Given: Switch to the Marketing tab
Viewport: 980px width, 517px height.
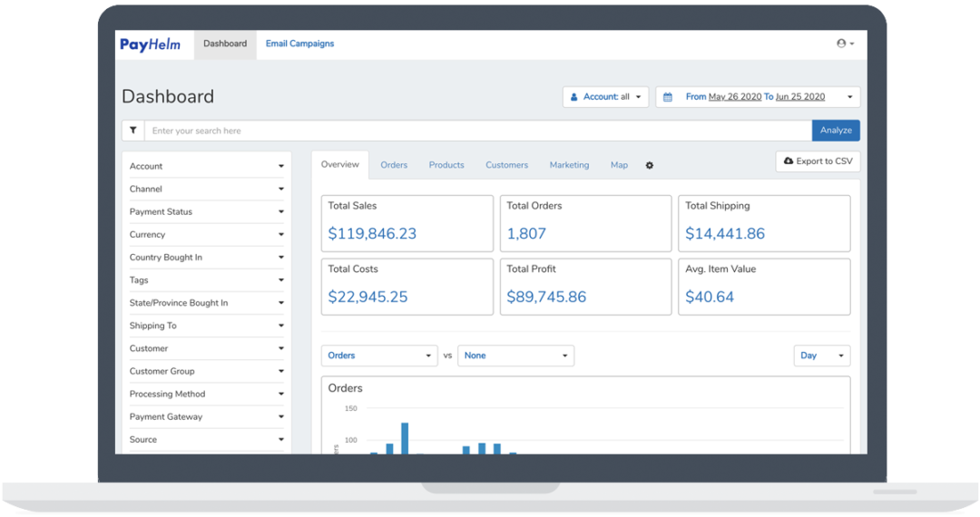Looking at the screenshot, I should pos(569,165).
